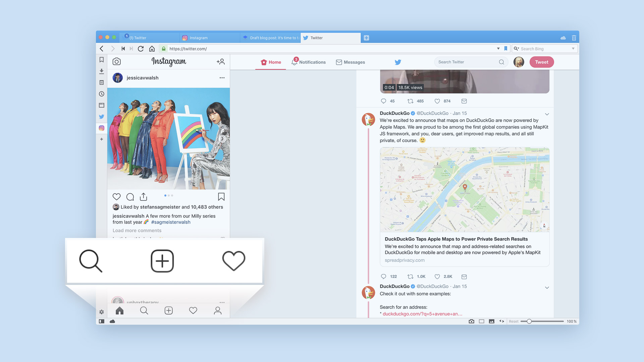Click the Instagram Heart/Activity icon
The image size is (644, 362).
click(193, 310)
